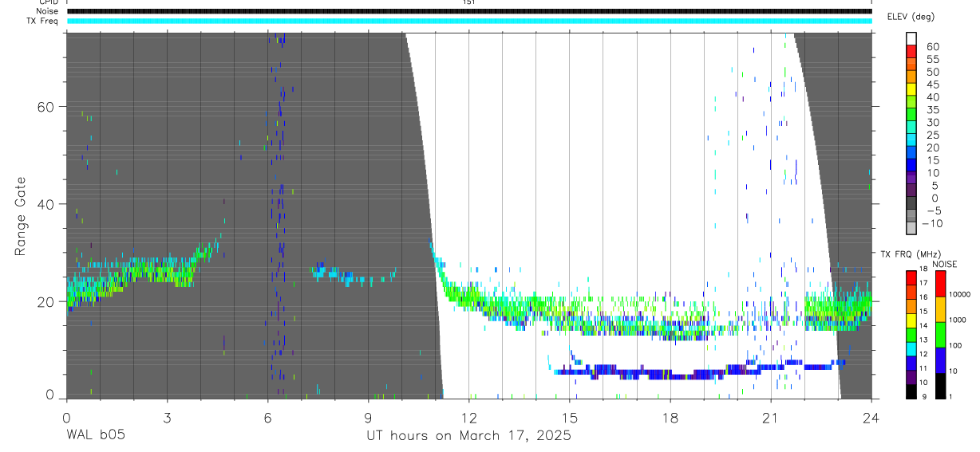Click the x-axis tick label '6'
980x452 pixels.
(267, 417)
